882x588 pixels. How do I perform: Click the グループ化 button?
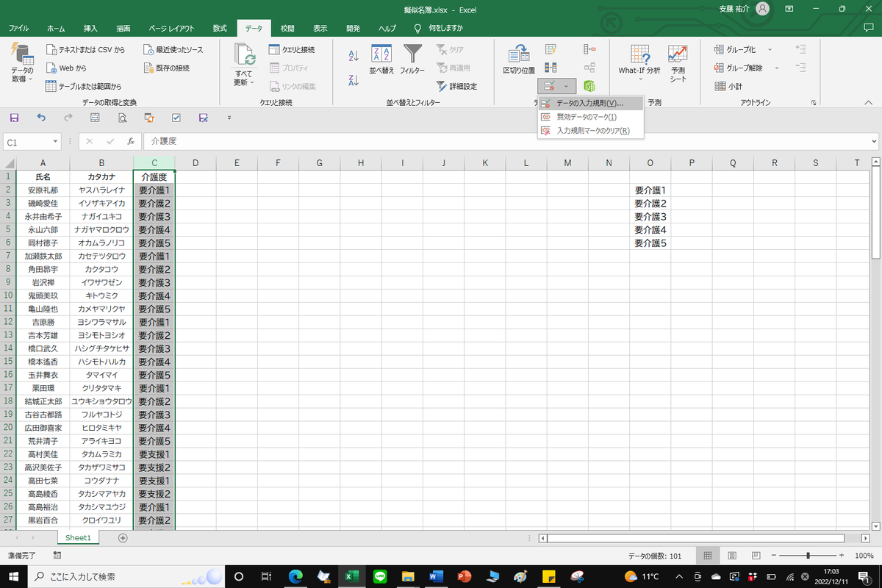tap(735, 49)
